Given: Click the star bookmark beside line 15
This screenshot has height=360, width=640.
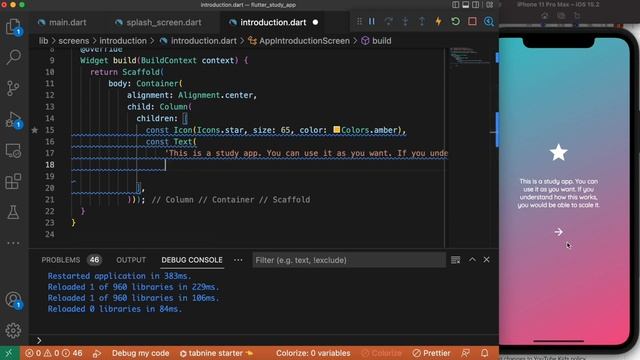Looking at the screenshot, I should coord(35,130).
